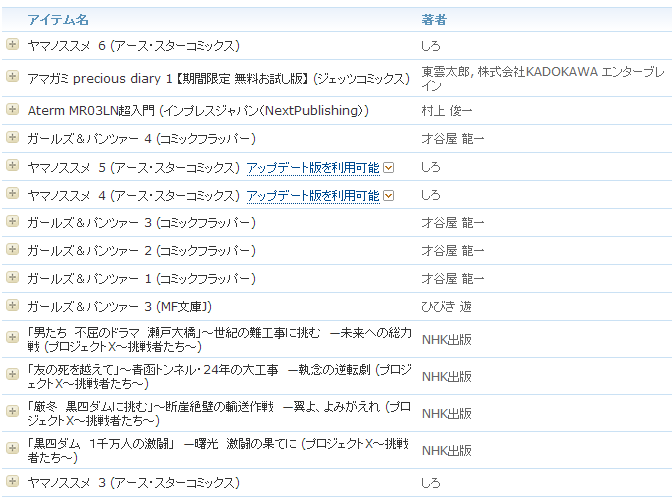The width and height of the screenshot is (672, 501).
Task: Click author 才谷屋 龍一 for ガールズ&パンツァー 1
Action: [453, 279]
